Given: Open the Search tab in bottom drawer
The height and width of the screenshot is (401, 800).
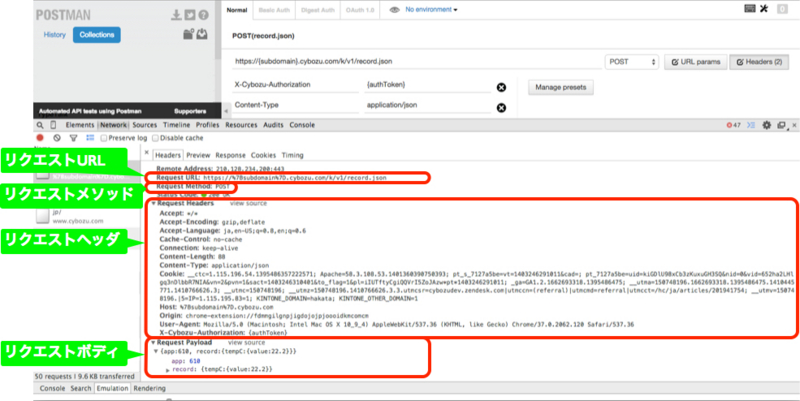Looking at the screenshot, I should click(x=81, y=389).
